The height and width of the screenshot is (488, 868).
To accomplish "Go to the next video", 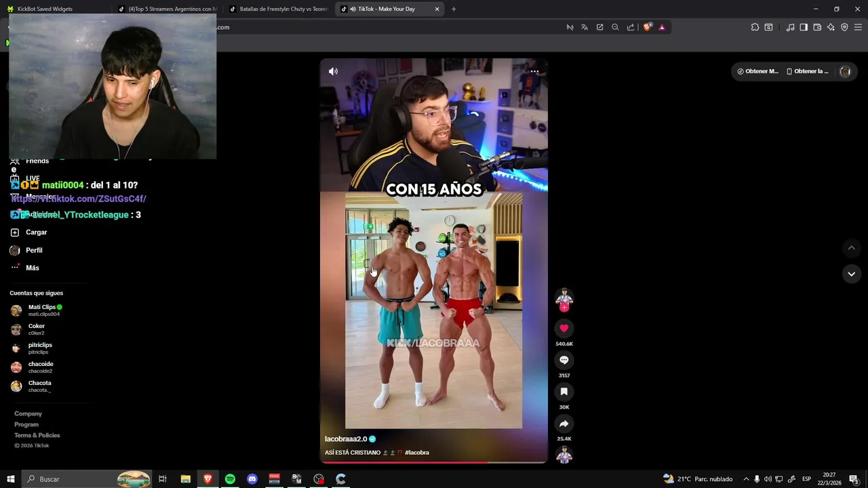I will coord(851,274).
